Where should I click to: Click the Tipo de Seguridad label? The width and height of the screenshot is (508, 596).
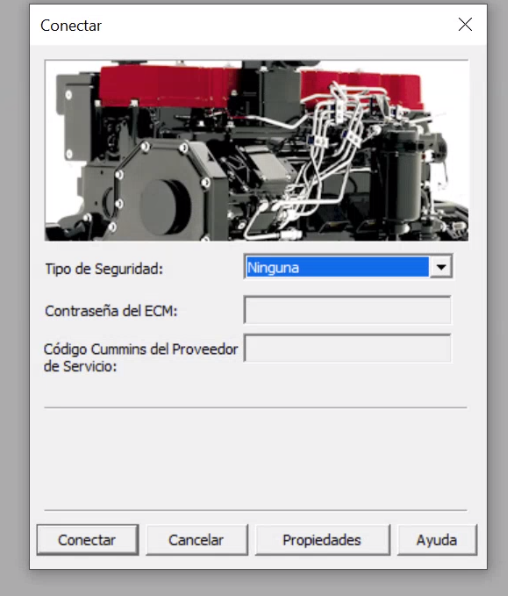pos(104,269)
